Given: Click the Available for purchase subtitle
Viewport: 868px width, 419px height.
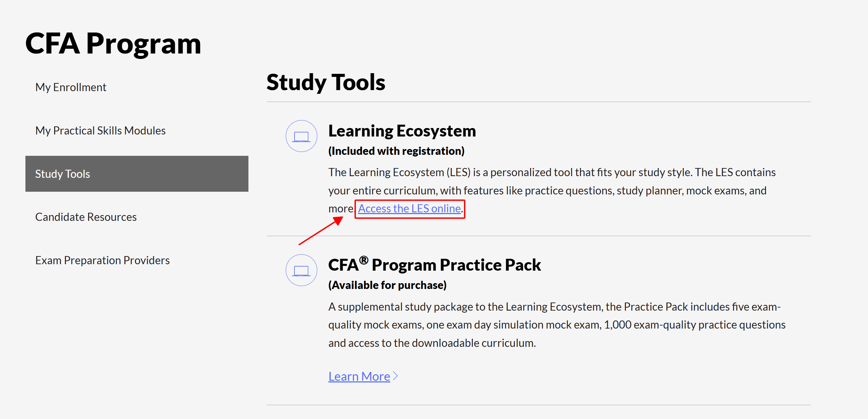Looking at the screenshot, I should point(387,285).
